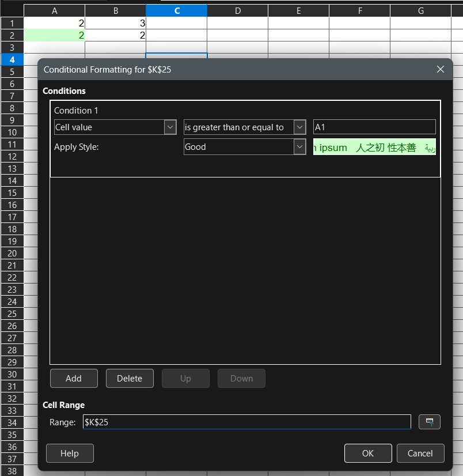Viewport: 463px width, 476px height.
Task: Click the green Good style preview
Action: [x=374, y=147]
